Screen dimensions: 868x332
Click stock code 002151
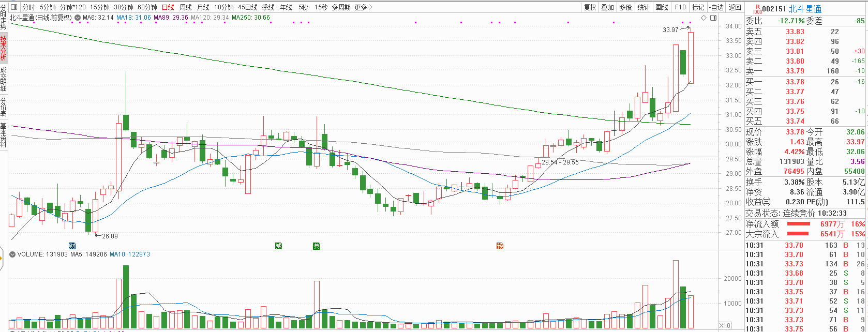[774, 9]
